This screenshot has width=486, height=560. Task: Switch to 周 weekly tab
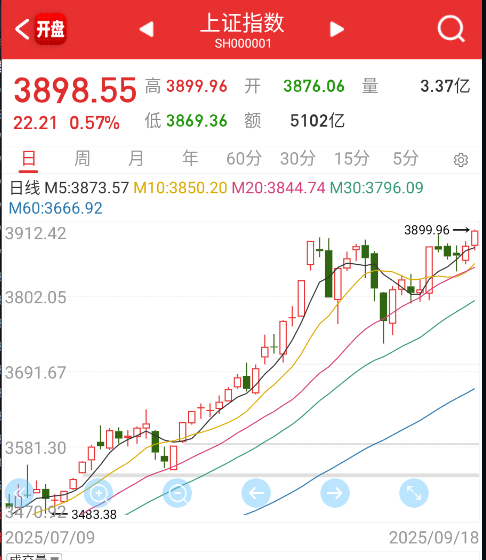82,159
